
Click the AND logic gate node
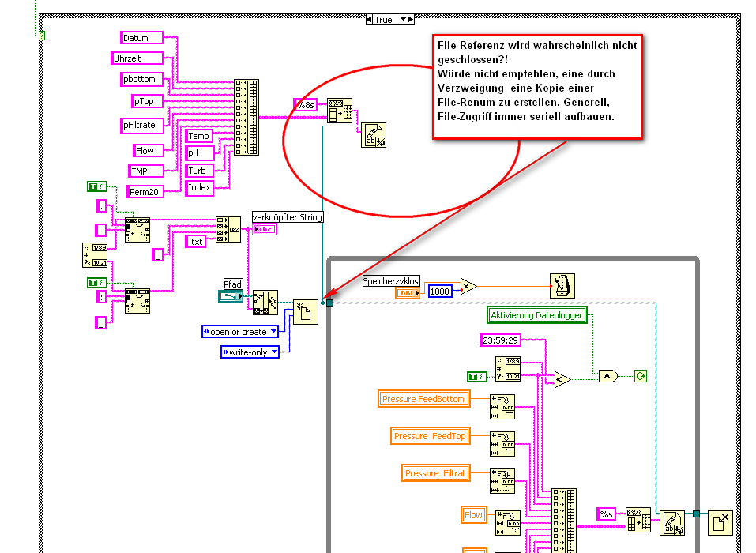(608, 376)
